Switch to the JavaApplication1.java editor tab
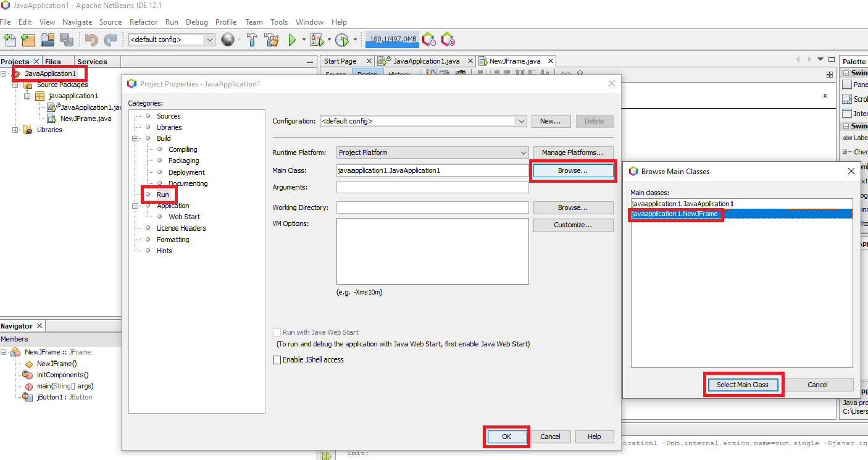This screenshot has width=868, height=460. click(426, 61)
